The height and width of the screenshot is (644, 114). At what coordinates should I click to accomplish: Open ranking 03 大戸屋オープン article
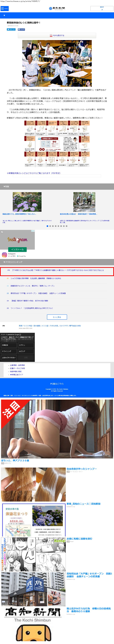coord(38,293)
